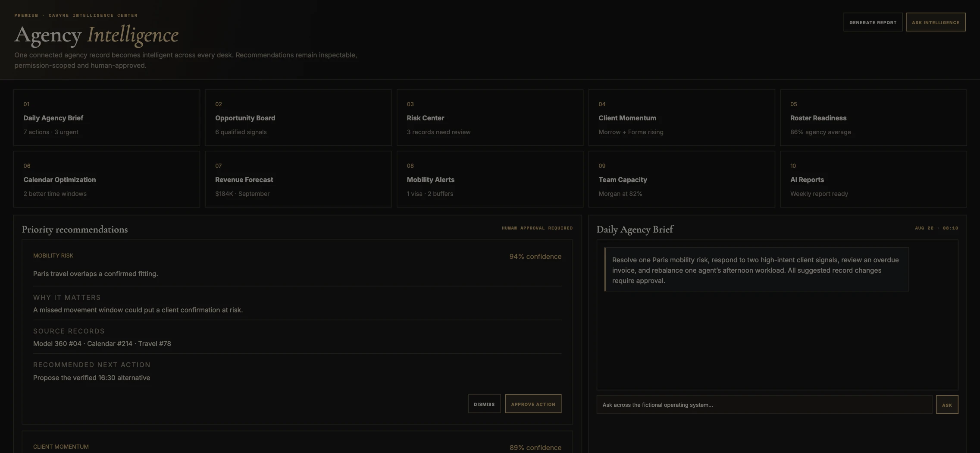Click the '89% confidence' value

click(535, 447)
